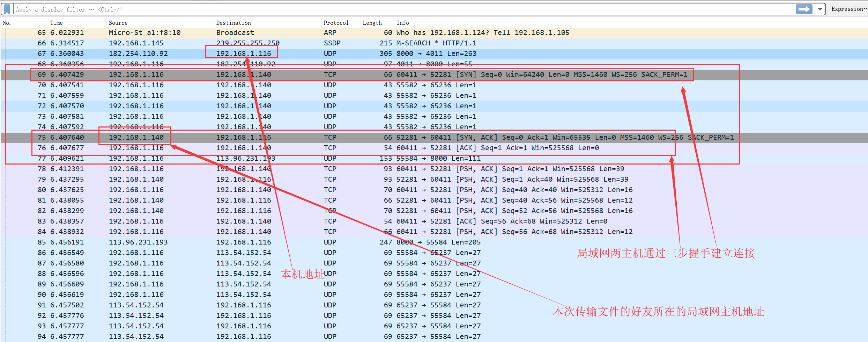Select packet 88 at time 6.456596
Image resolution: width=868 pixels, height=342 pixels.
click(434, 274)
